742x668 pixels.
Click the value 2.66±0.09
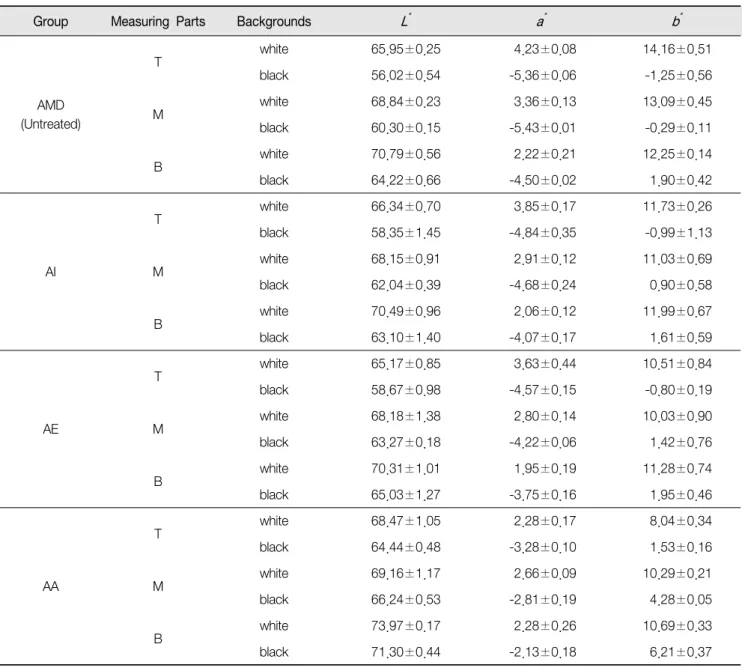click(545, 573)
